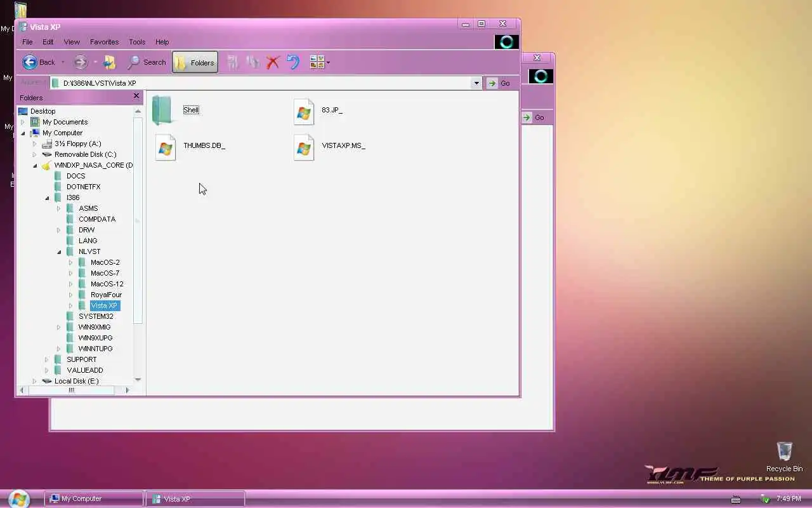The width and height of the screenshot is (812, 508).
Task: Select the WIN9XUPG folder in tree
Action: coord(95,338)
